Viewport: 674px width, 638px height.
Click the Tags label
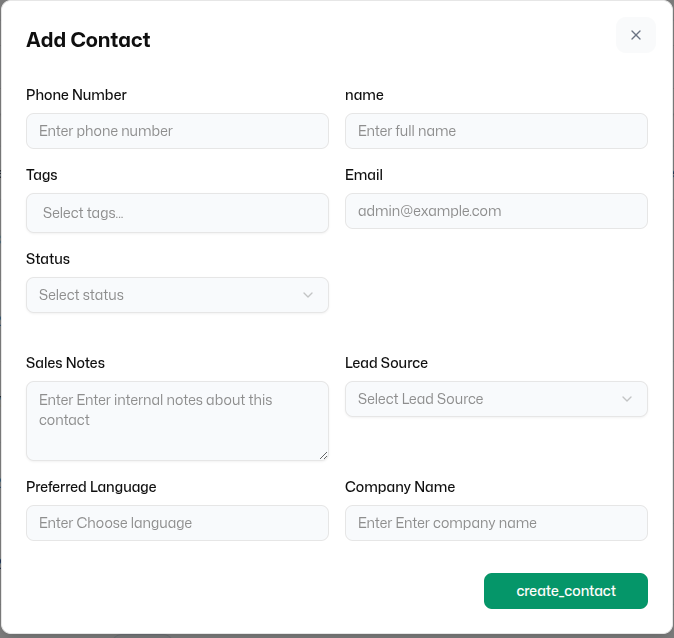42,175
